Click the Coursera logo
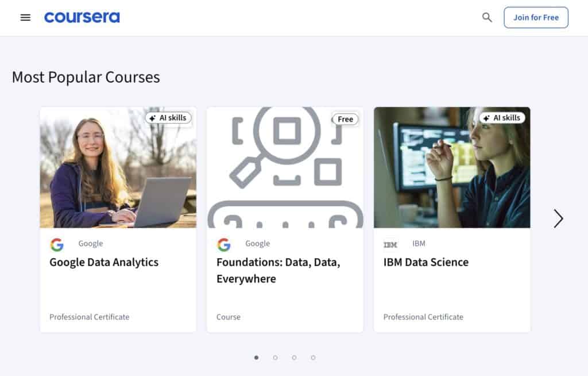The image size is (588, 376). click(82, 17)
